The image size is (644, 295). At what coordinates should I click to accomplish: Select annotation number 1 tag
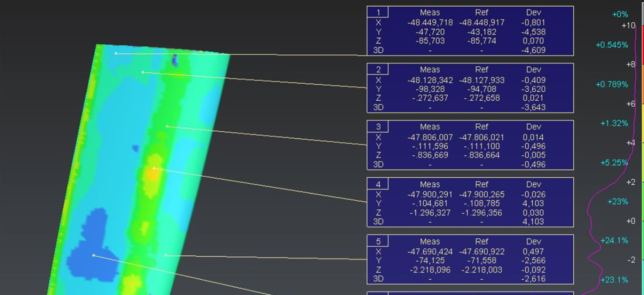pyautogui.click(x=378, y=12)
